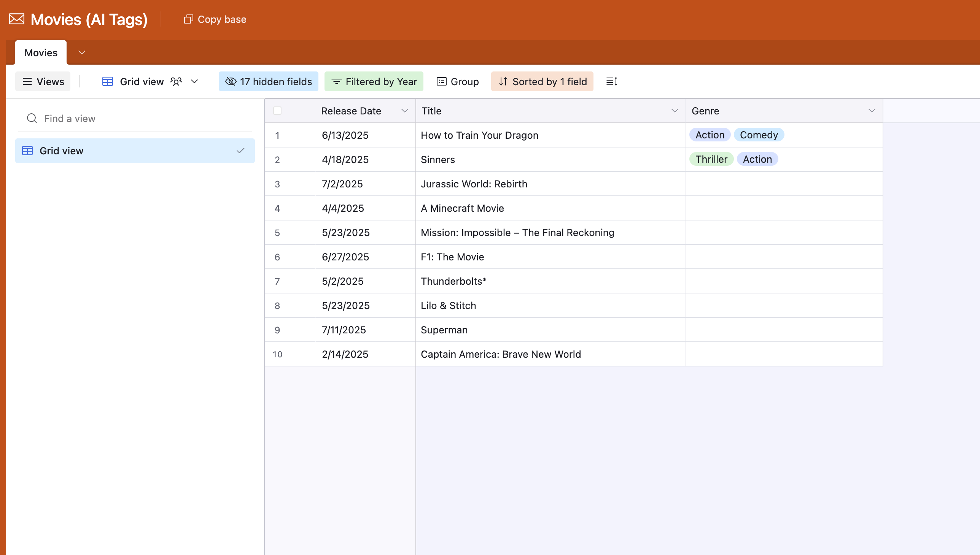This screenshot has height=555, width=980.
Task: Click the Action tag in Sinners row
Action: coord(757,159)
